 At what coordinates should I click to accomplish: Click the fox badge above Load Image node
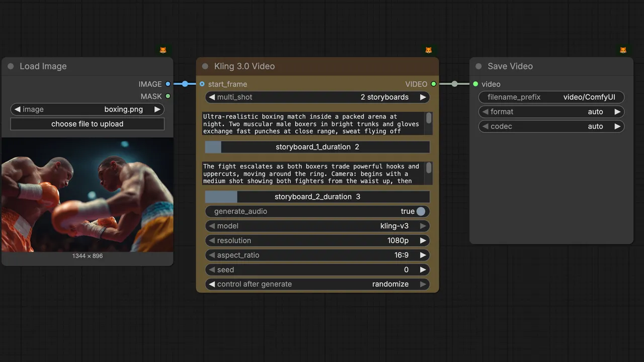coord(163,50)
